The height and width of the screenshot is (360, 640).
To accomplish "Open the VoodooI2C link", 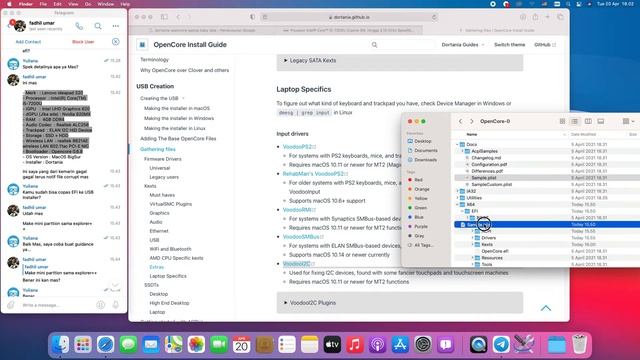I will click(x=298, y=264).
